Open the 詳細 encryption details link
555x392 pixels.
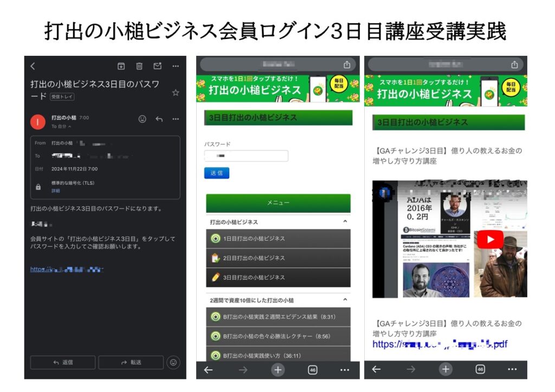56,191
